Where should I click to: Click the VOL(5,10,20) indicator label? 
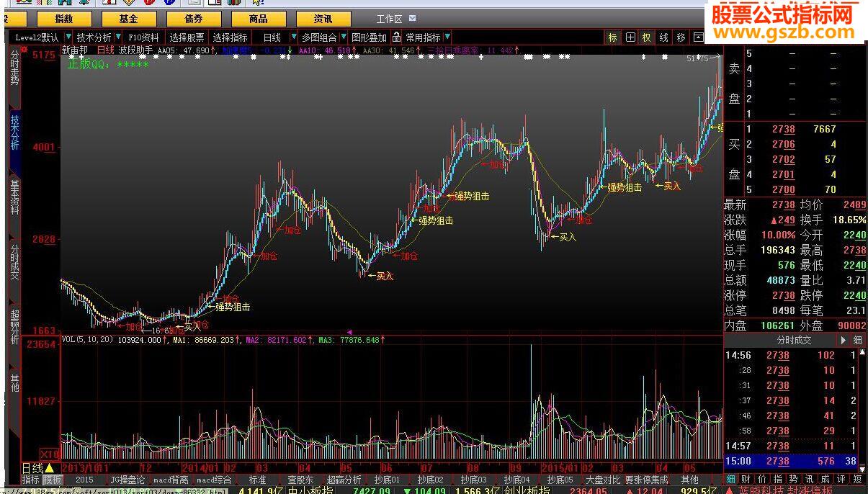[87, 339]
